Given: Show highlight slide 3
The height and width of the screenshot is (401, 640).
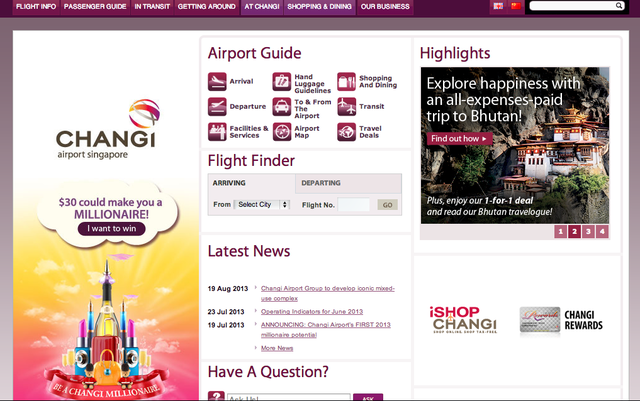Looking at the screenshot, I should [x=588, y=232].
